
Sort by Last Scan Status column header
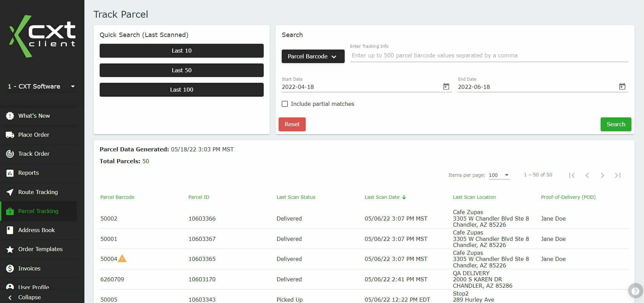coord(296,197)
